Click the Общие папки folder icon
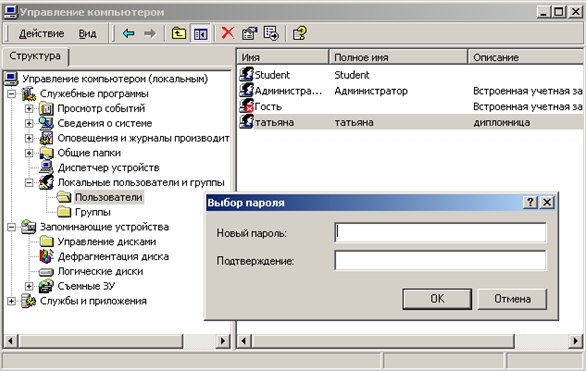This screenshot has width=586, height=371. point(46,153)
